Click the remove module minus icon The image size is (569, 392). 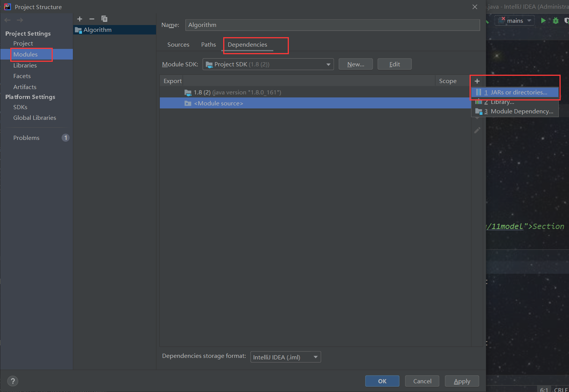(92, 19)
